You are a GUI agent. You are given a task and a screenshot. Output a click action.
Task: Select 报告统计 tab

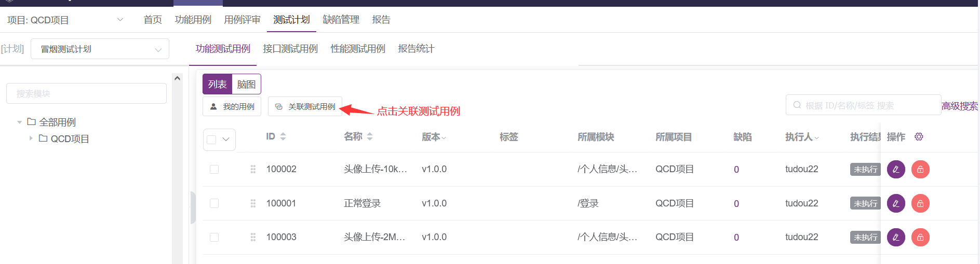(416, 49)
